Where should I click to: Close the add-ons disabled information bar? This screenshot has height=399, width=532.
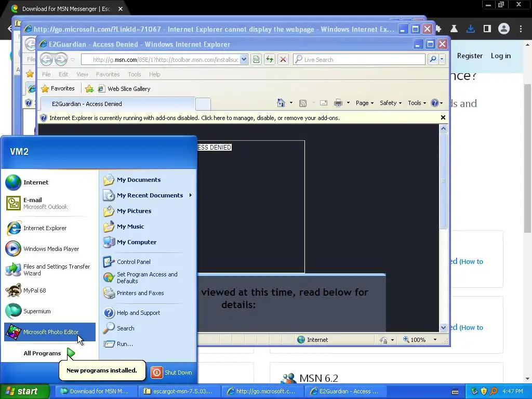[443, 117]
